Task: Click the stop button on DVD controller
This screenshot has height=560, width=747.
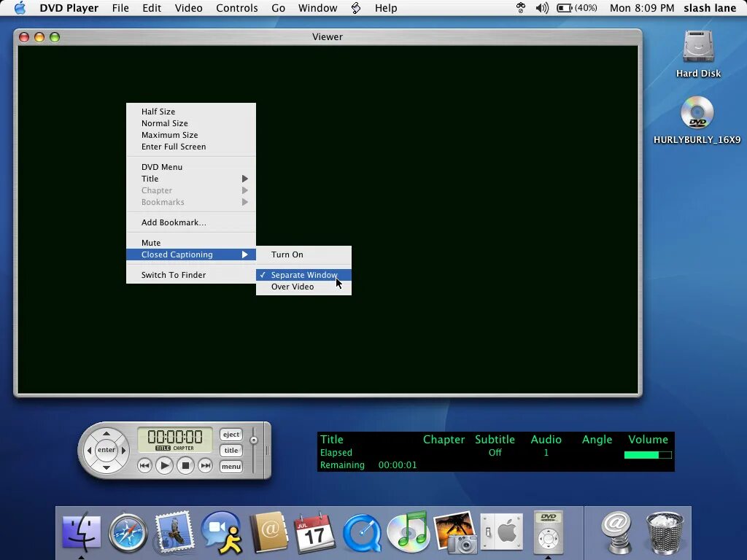Action: [186, 465]
